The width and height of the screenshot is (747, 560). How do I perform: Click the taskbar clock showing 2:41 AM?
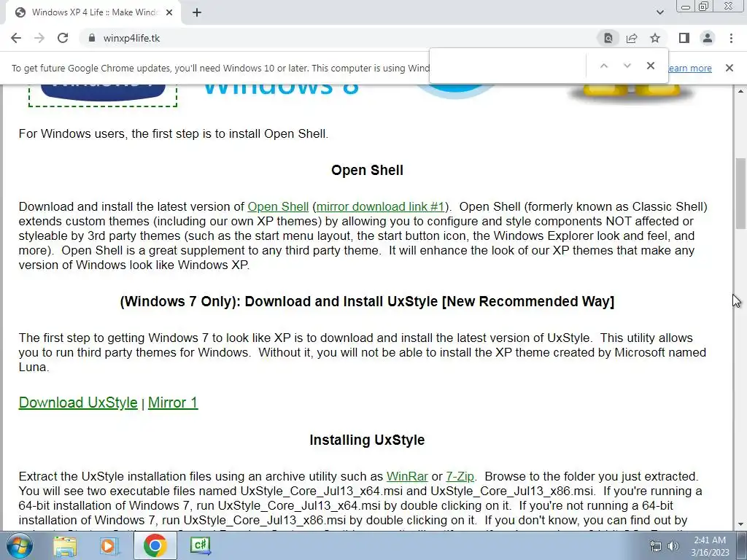[710, 546]
